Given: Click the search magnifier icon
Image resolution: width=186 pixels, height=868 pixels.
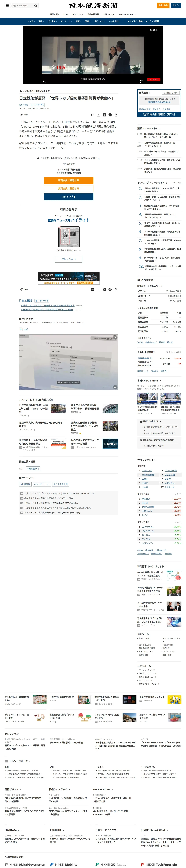Looking at the screenshot, I should (35, 5).
